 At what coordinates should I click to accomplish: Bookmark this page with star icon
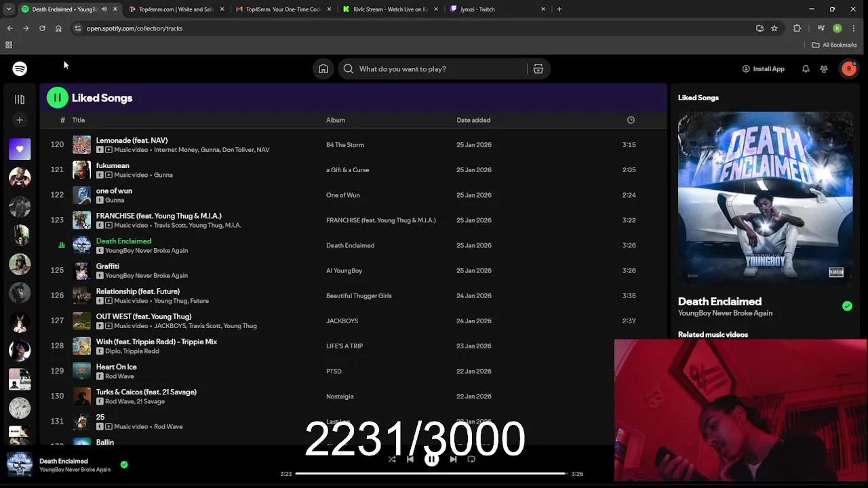774,28
